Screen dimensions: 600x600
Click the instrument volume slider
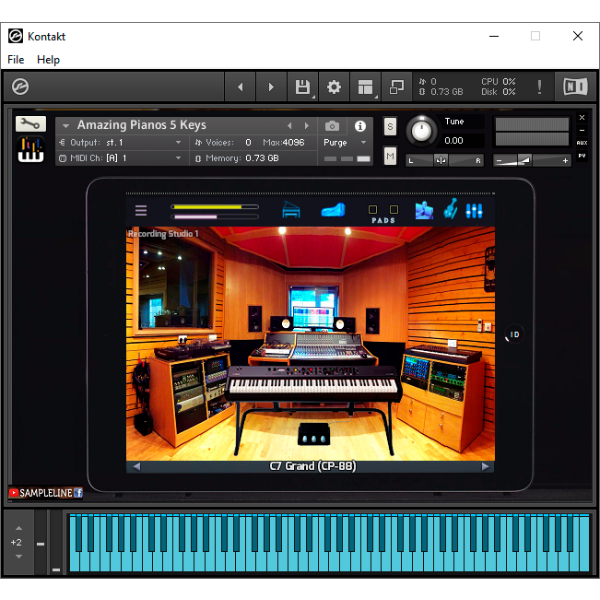(532, 161)
